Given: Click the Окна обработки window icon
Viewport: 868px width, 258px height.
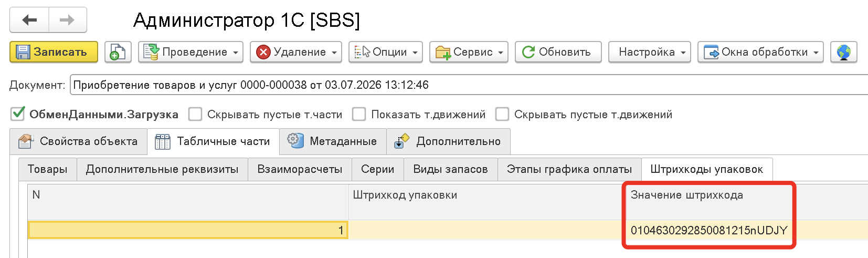Looking at the screenshot, I should click(711, 52).
